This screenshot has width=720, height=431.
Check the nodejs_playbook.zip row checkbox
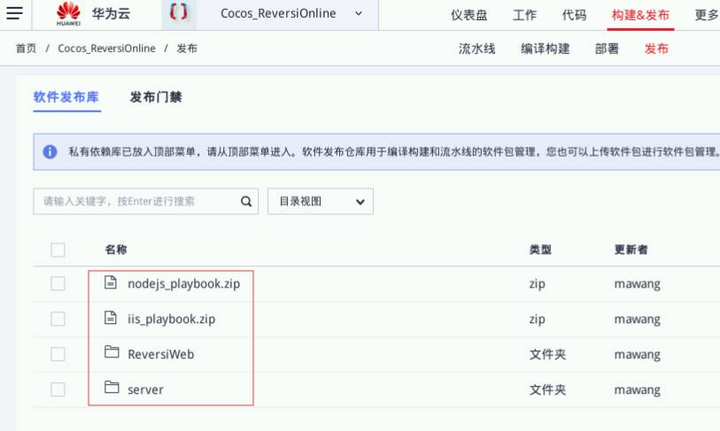pos(58,284)
